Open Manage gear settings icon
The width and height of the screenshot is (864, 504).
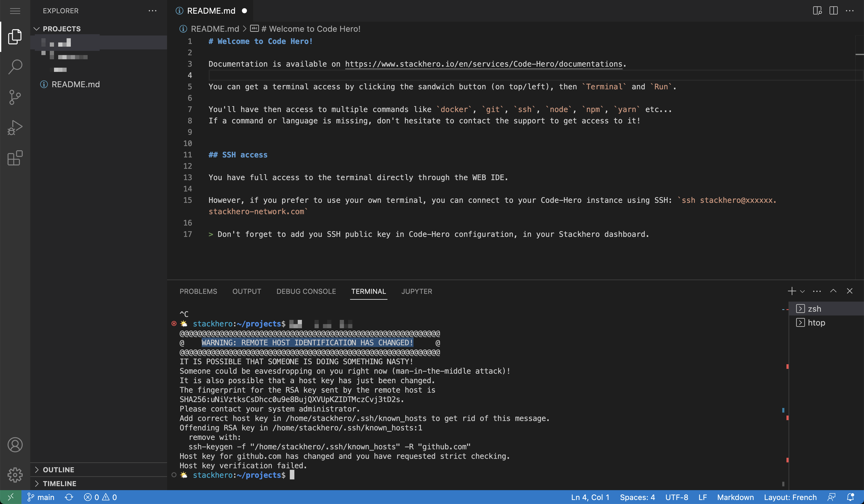[15, 475]
